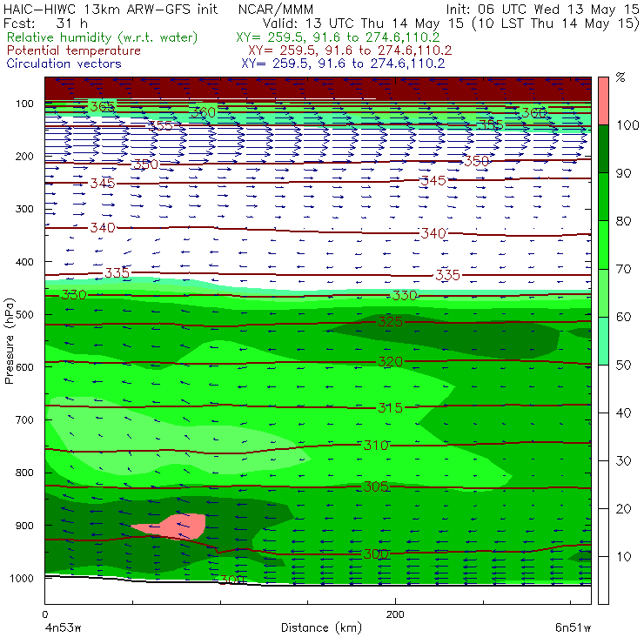644x644 pixels.
Task: Click the '1000' pressure axis tick label
Action: tap(22, 578)
